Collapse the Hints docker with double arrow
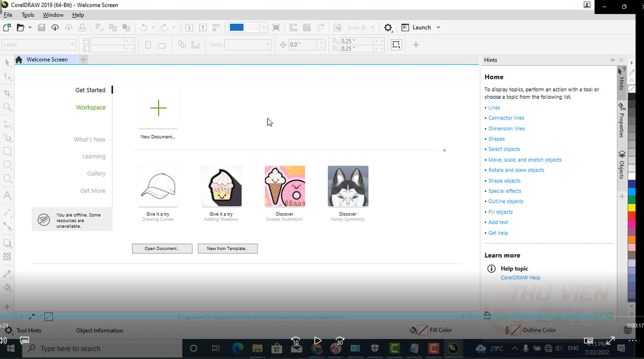This screenshot has height=359, width=644. point(612,60)
